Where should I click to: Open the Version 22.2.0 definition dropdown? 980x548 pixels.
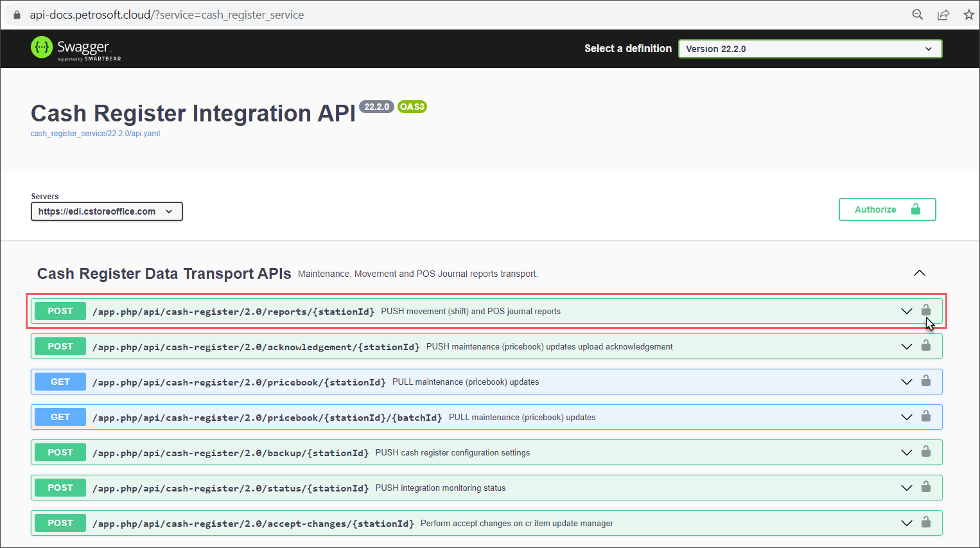(x=810, y=48)
